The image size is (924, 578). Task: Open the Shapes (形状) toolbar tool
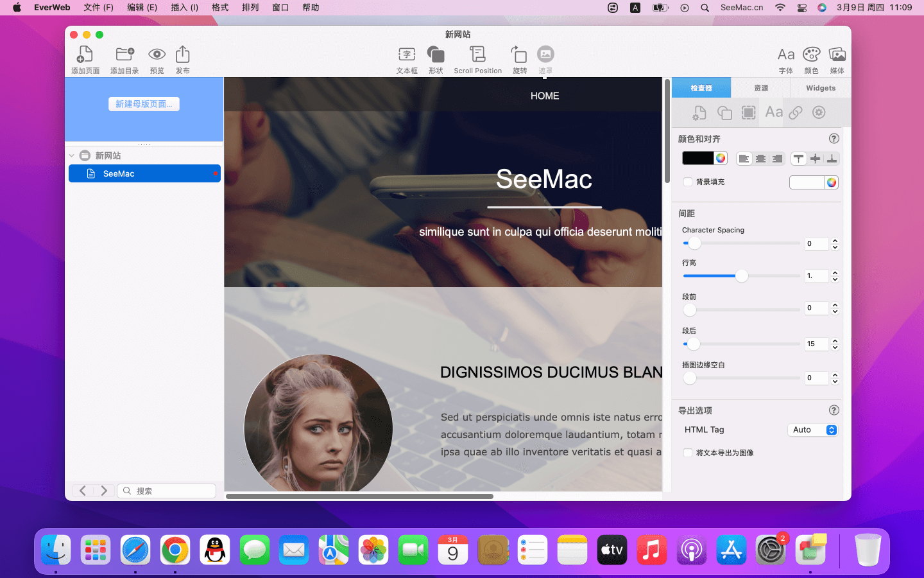pos(436,55)
